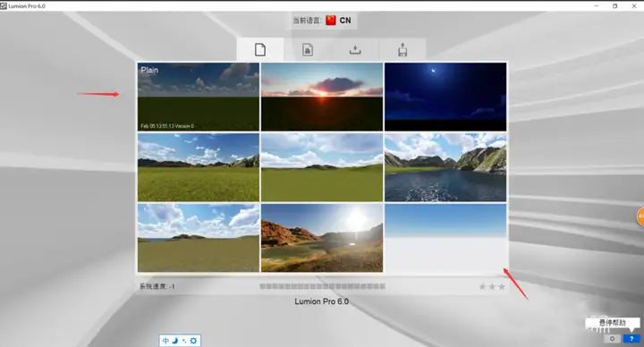This screenshot has height=347, width=644.
Task: Select the mountain lake scene thumbnail
Action: (445, 167)
